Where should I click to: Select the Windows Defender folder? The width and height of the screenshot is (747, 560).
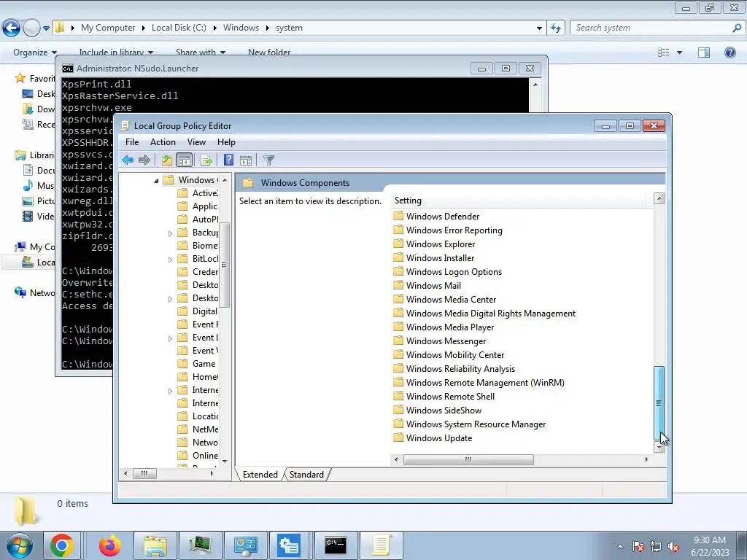coord(436,216)
